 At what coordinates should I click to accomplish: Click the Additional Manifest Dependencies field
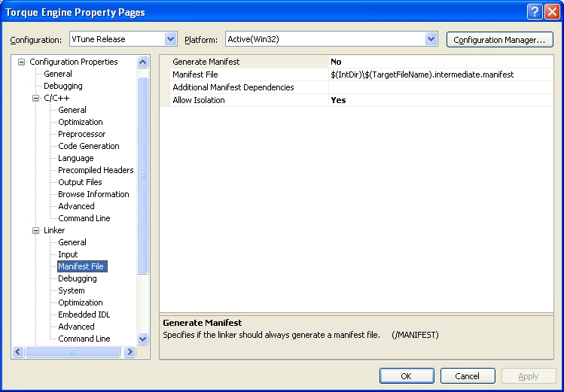pos(441,87)
